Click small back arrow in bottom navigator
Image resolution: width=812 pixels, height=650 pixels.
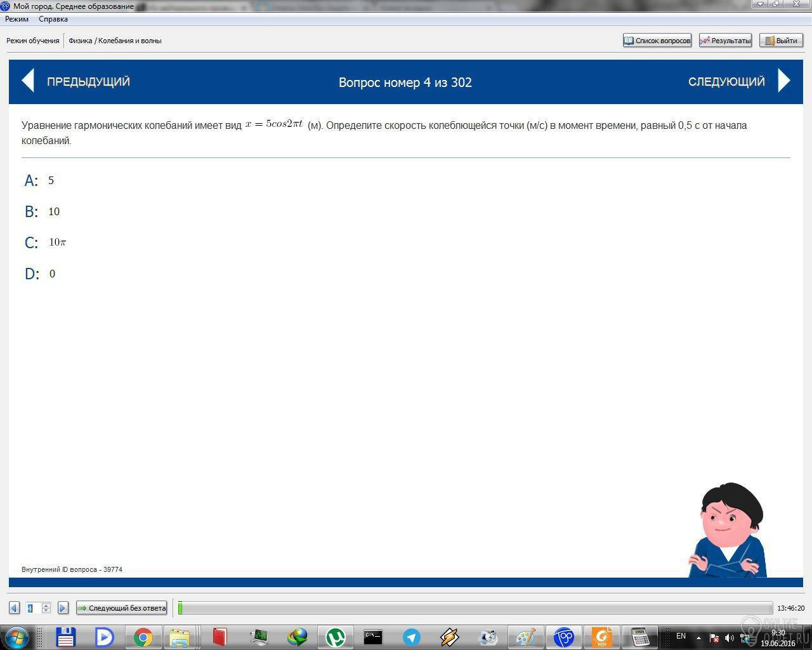tap(14, 608)
